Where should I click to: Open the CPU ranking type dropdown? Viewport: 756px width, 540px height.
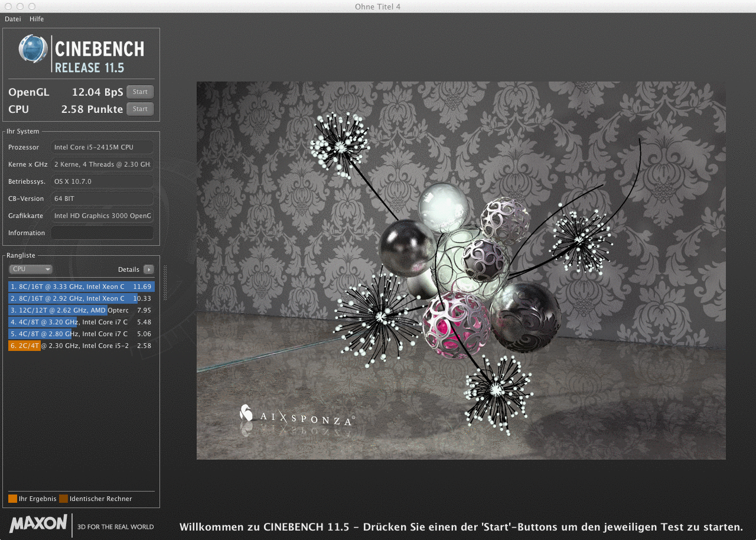(31, 269)
